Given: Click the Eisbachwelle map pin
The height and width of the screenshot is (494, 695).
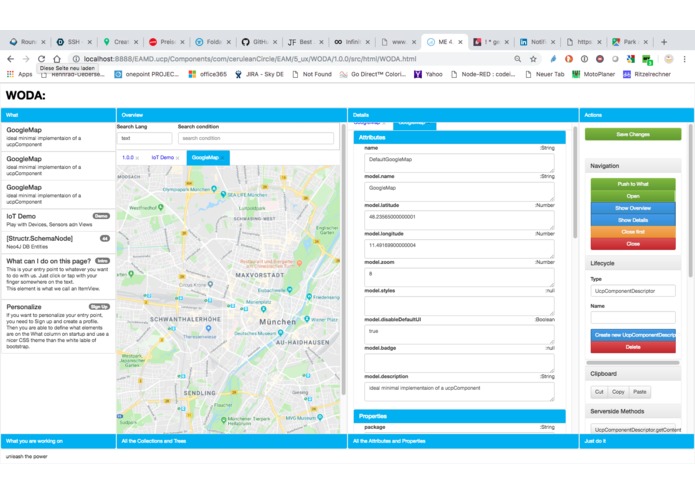Looking at the screenshot, I should pyautogui.click(x=289, y=290).
